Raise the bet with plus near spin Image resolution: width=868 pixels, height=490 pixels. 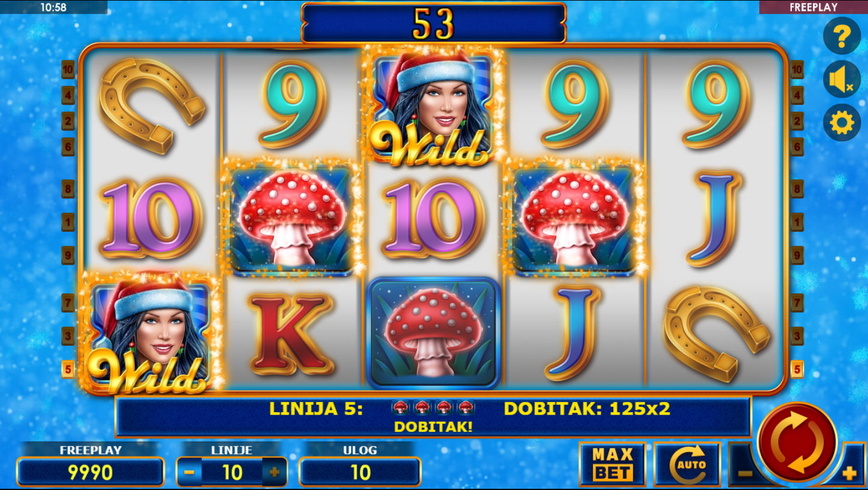849,473
